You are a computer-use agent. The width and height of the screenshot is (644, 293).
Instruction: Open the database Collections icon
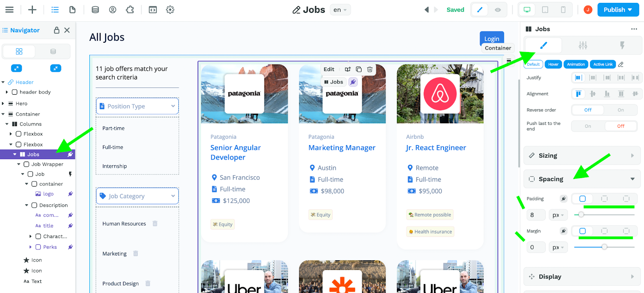coord(95,10)
